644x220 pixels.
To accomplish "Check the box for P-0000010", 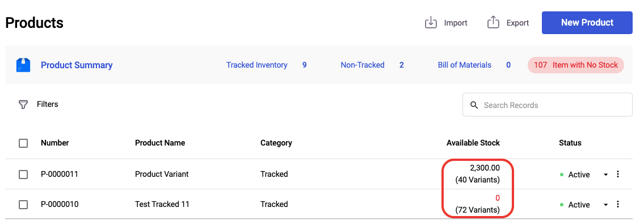I will (x=23, y=205).
